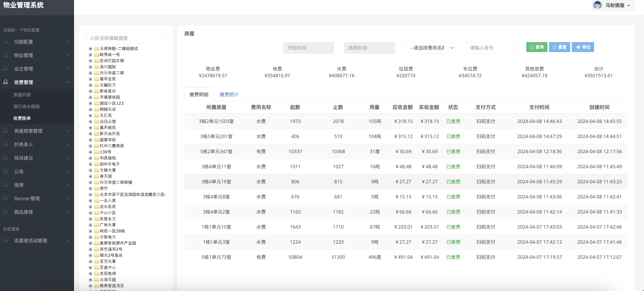
Task: Select 奥蒂智能硬件产业园 tree item
Action: pos(118,243)
